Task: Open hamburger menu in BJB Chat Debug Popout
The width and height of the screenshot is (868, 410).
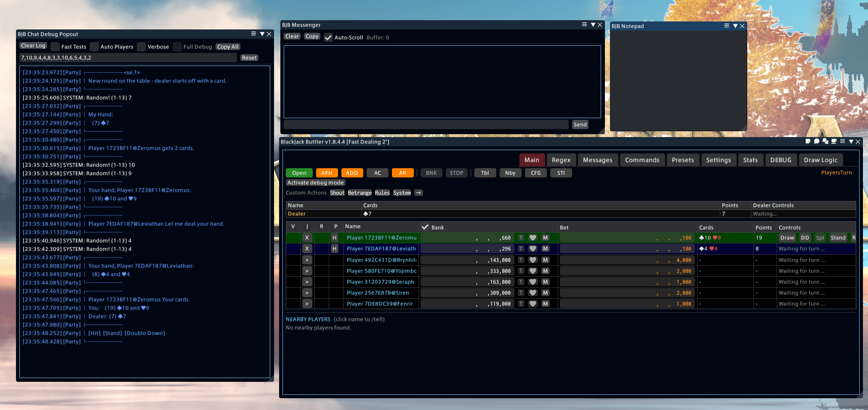Action: [253, 34]
